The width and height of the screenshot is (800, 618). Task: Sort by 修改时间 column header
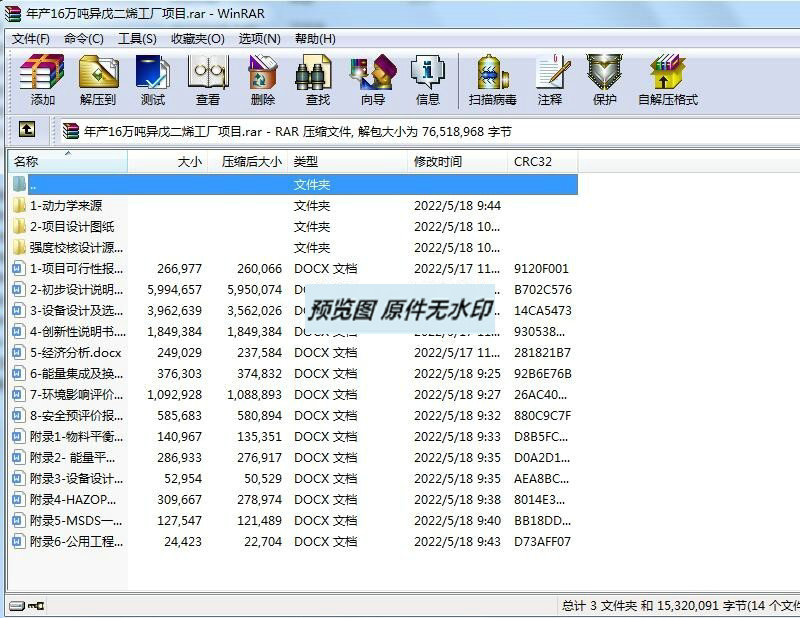[x=458, y=162]
